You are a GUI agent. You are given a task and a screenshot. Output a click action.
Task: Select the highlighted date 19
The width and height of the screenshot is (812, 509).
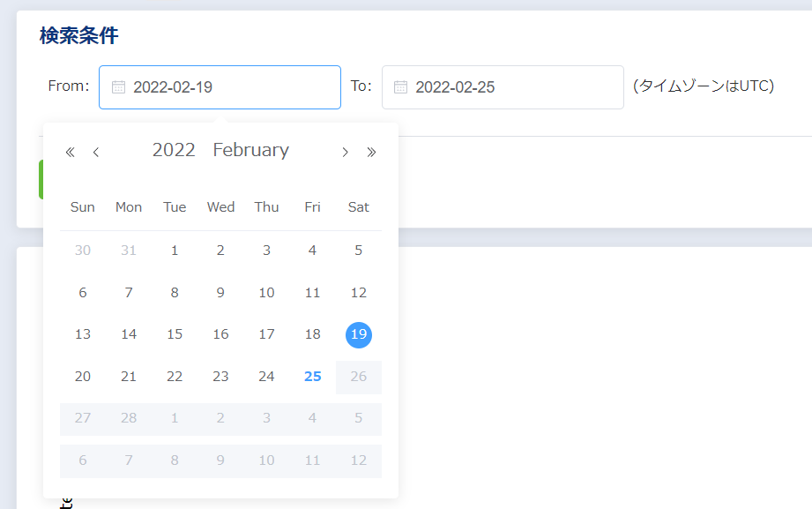358,334
